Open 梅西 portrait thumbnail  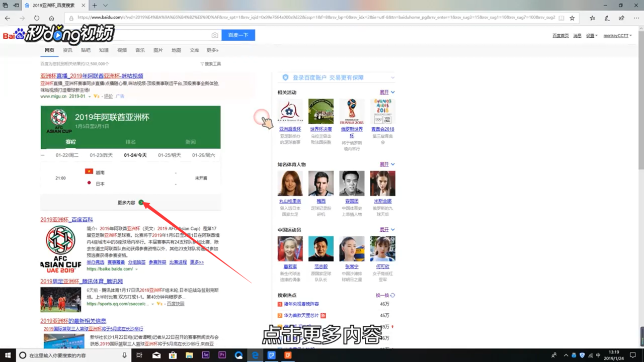[x=321, y=184]
